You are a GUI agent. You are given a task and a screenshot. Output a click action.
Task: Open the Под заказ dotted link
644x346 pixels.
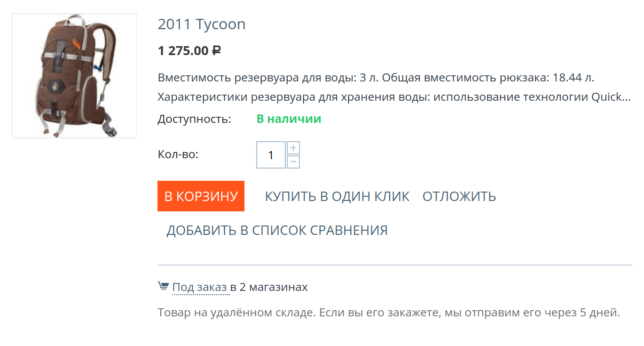tap(199, 287)
